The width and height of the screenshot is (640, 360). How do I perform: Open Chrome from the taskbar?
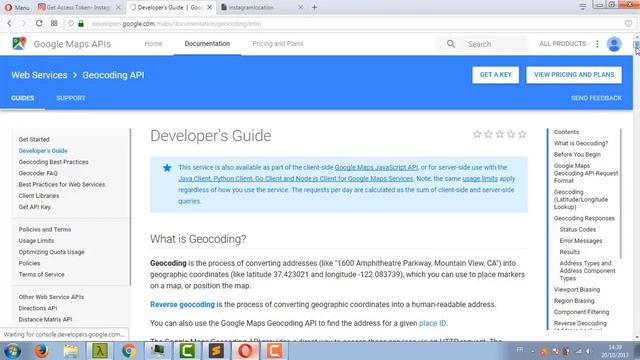point(129,351)
